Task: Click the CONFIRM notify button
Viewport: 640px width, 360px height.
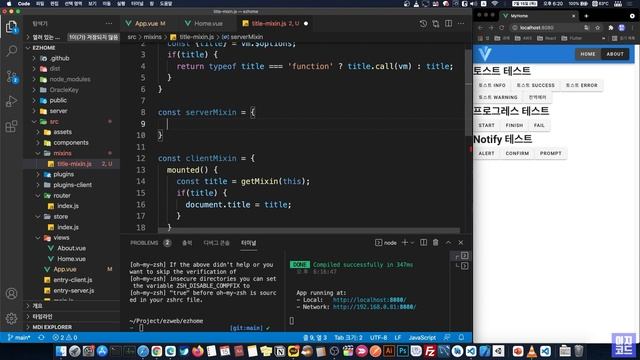Action: tap(517, 153)
